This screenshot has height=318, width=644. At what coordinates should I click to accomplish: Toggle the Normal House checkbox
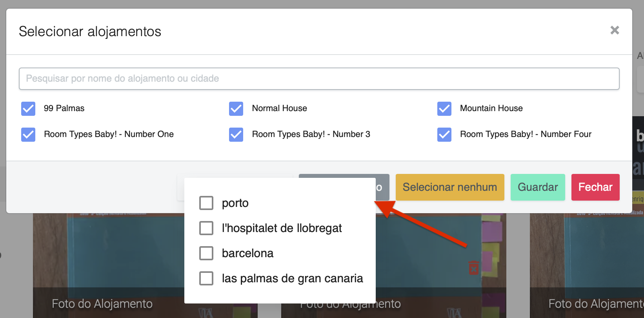coord(236,109)
